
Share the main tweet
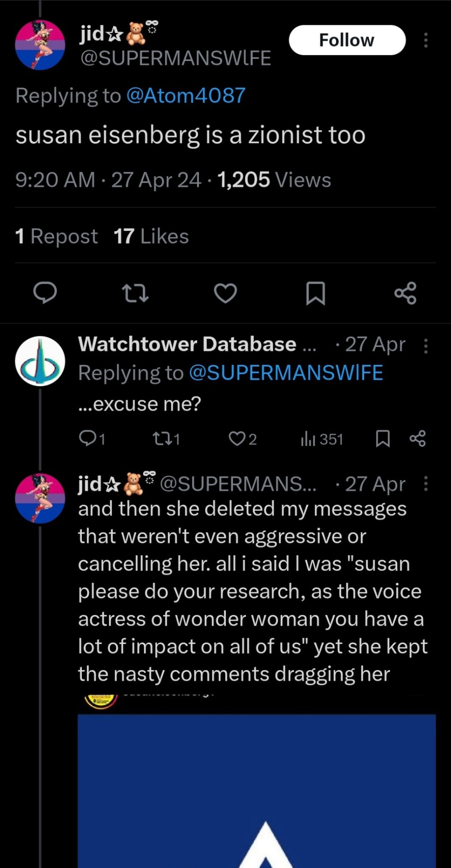point(405,293)
